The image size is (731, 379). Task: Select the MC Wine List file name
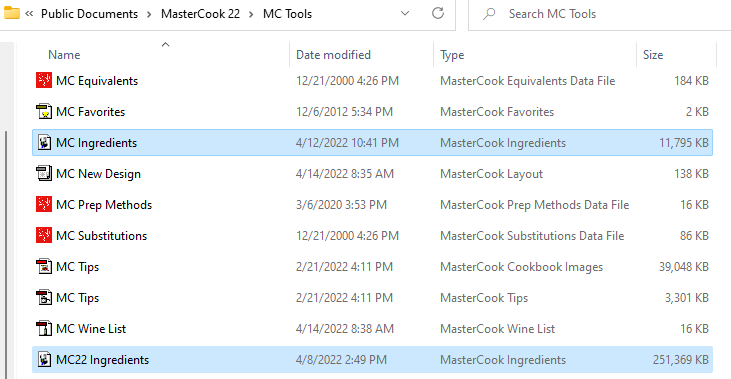[91, 329]
